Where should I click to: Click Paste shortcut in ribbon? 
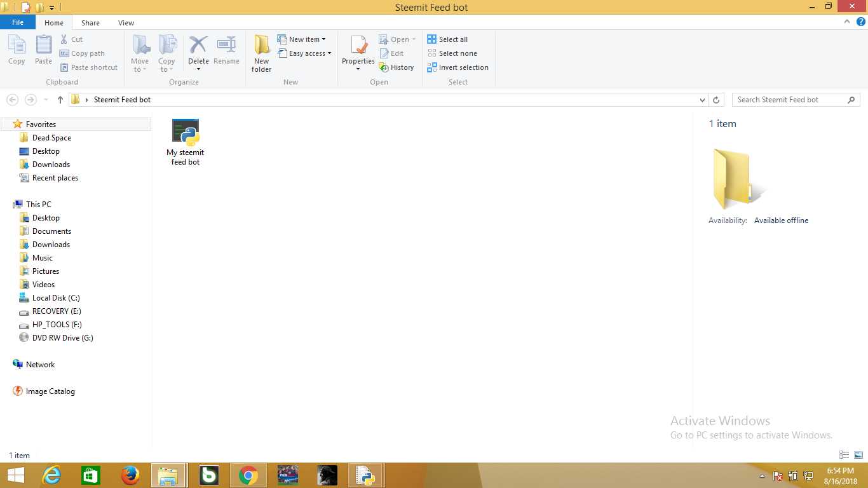coord(88,67)
